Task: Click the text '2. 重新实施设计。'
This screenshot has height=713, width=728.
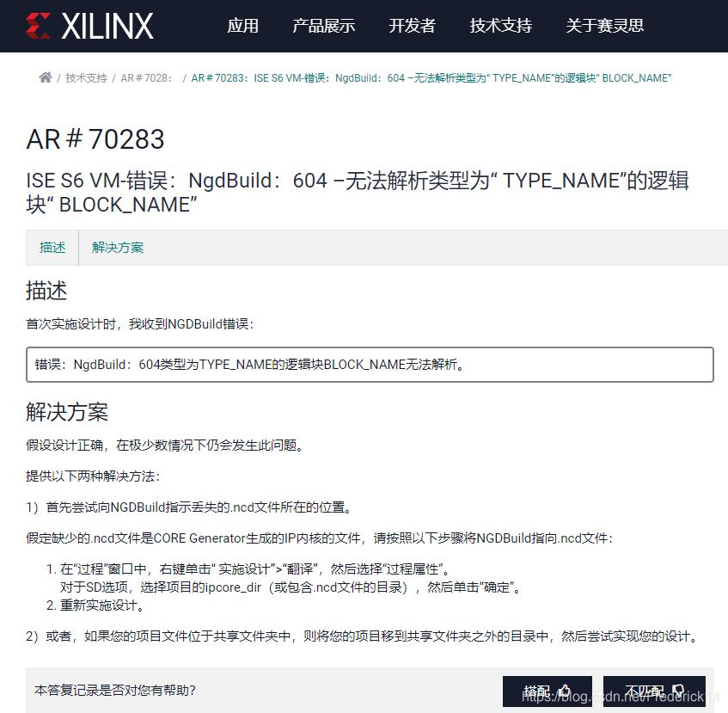Action: [x=97, y=605]
